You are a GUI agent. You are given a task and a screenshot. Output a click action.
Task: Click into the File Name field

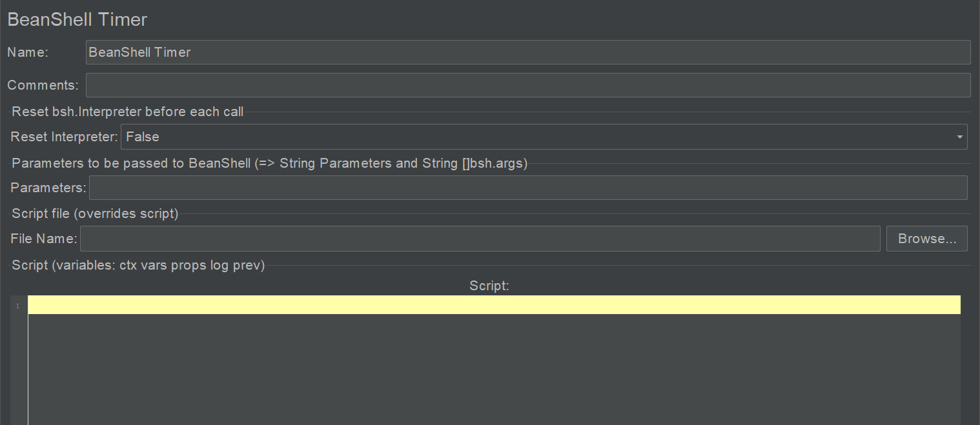[480, 239]
